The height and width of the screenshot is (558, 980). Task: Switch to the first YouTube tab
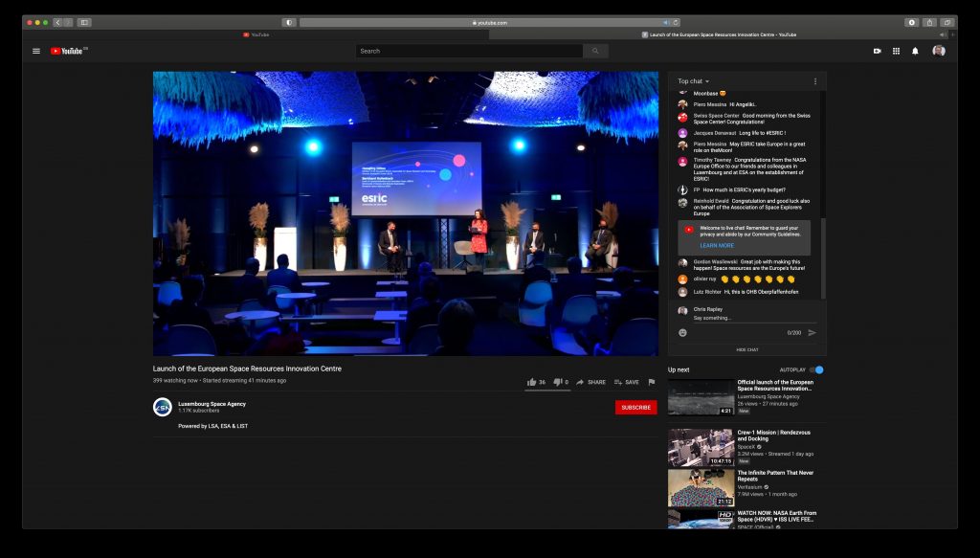point(256,35)
